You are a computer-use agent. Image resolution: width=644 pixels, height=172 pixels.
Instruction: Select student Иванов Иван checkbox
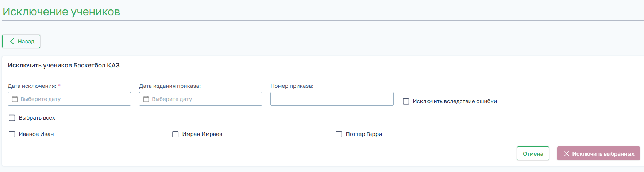tap(12, 134)
